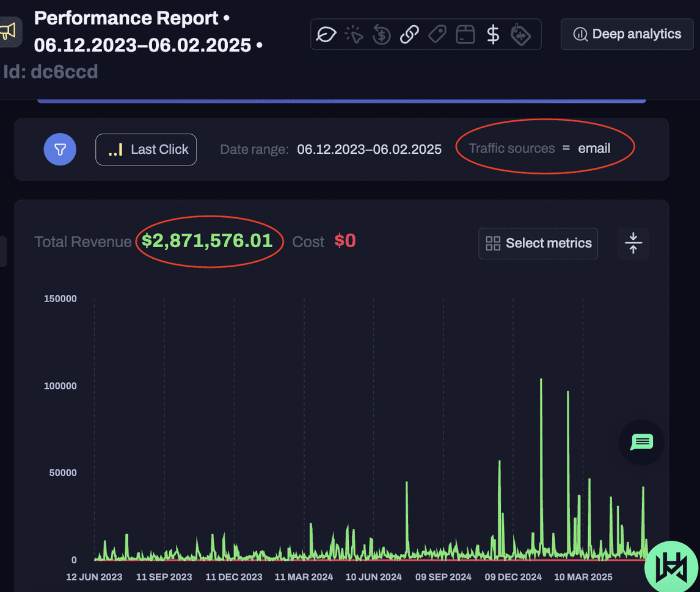Click the Total Revenue amount $2,871,576.01

(x=207, y=241)
